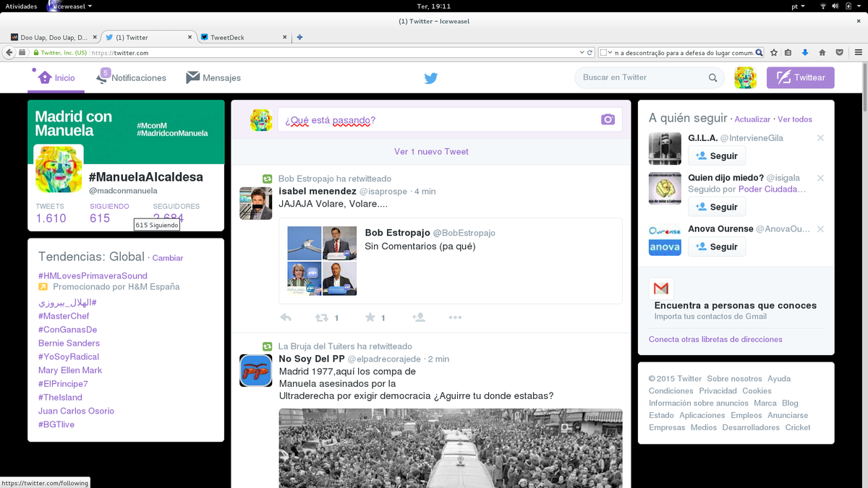Click the Gmail icon to find contacts
Image resolution: width=868 pixels, height=488 pixels.
(661, 289)
